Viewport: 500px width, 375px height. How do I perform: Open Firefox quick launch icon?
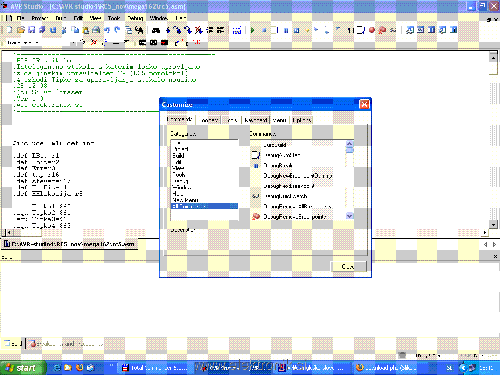pos(79,368)
